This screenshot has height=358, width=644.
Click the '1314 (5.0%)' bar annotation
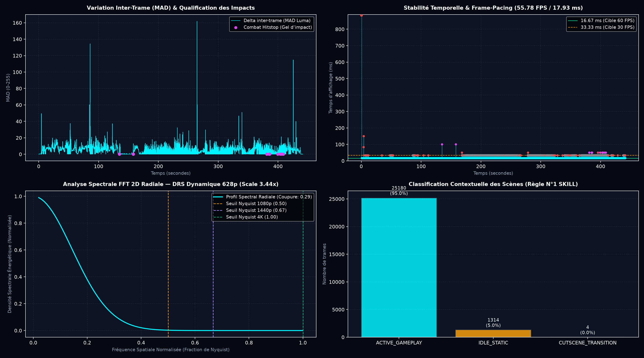click(493, 323)
